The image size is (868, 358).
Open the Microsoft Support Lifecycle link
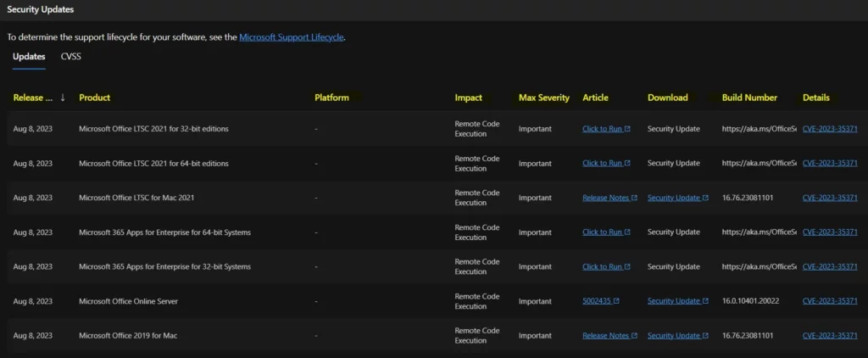tap(292, 37)
